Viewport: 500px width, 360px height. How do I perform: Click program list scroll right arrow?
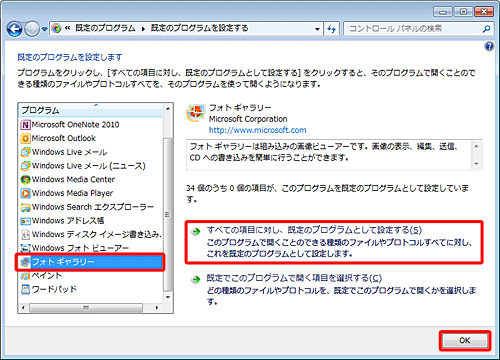point(157,308)
